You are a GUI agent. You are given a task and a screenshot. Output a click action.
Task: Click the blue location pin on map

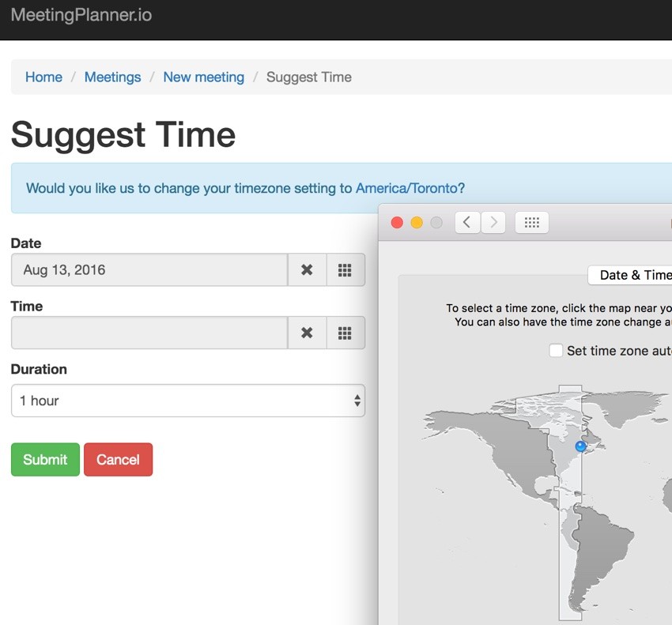click(580, 446)
